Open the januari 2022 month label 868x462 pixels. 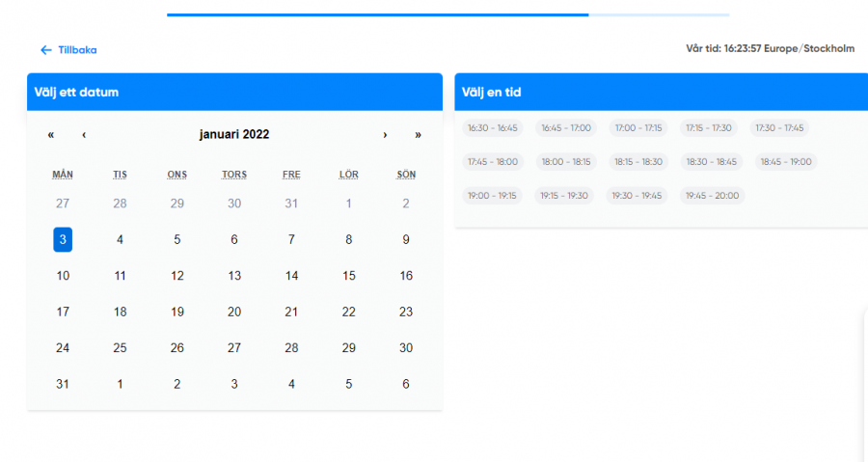[234, 135]
